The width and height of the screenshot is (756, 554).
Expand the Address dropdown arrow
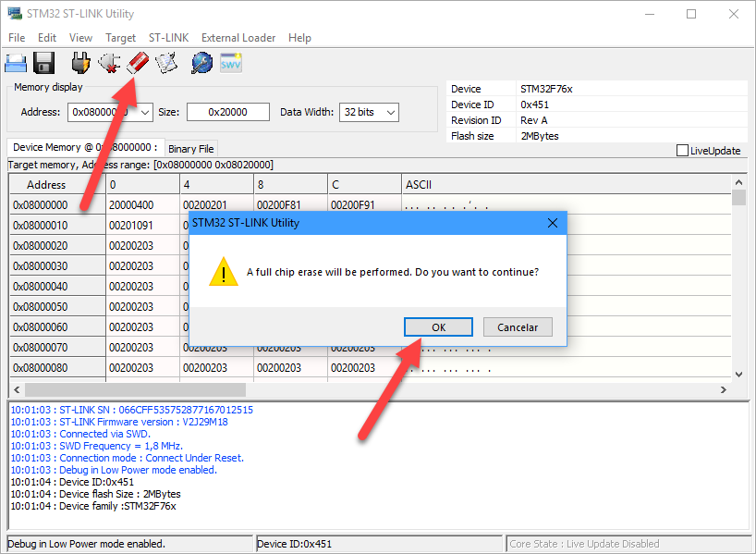tap(145, 113)
